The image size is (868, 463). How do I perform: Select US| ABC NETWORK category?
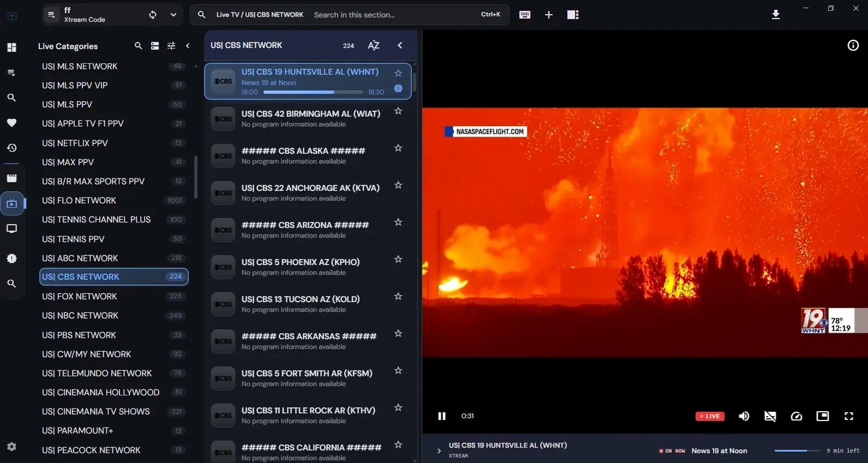(114, 258)
